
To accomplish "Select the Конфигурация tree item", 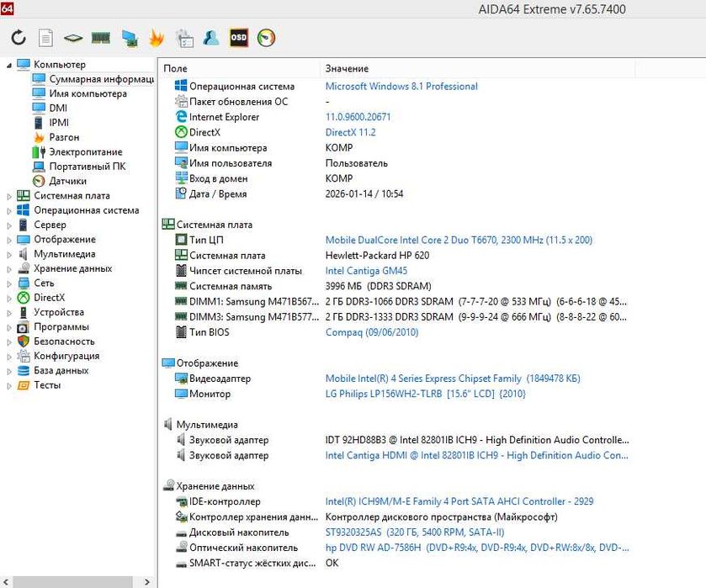I will coord(66,356).
